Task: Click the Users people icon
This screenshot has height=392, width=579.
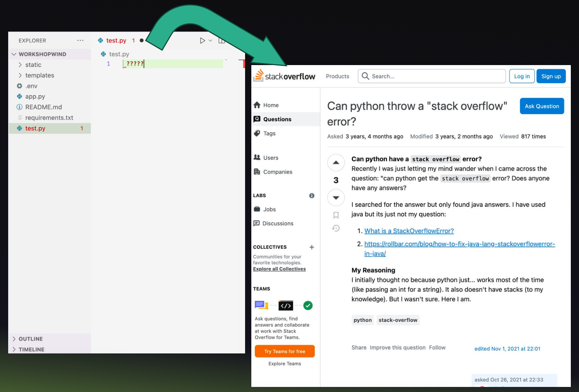Action: 257,157
